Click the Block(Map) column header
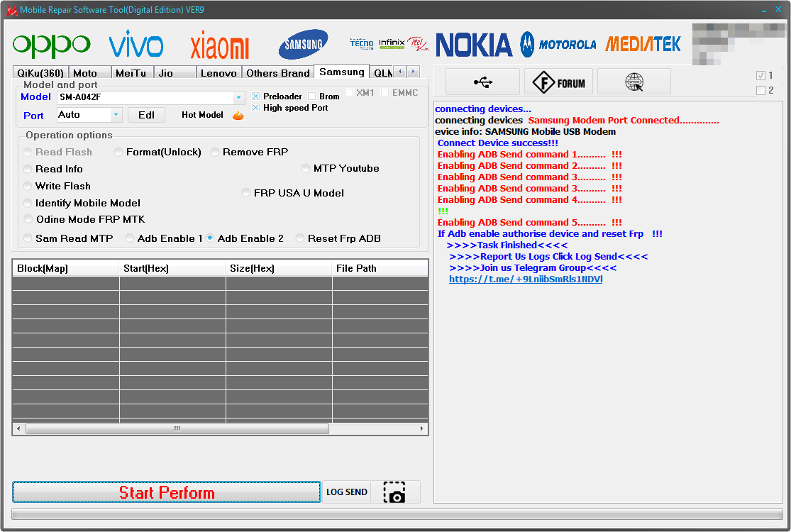This screenshot has width=791, height=532. [65, 268]
